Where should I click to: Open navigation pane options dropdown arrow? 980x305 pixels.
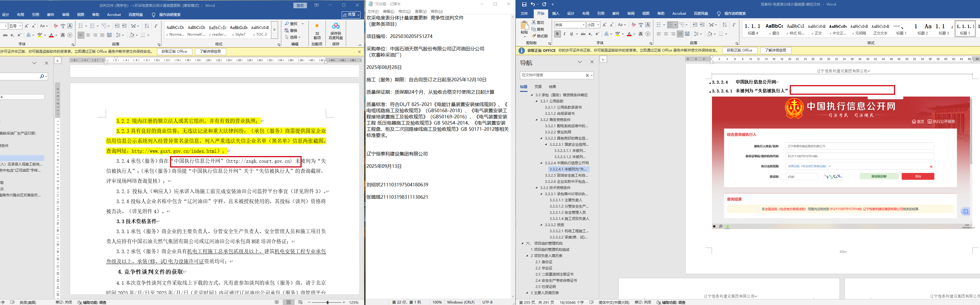580,62
